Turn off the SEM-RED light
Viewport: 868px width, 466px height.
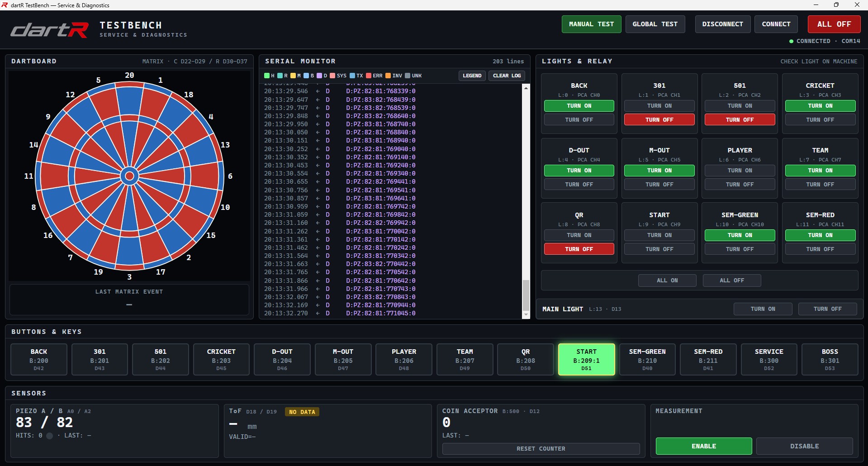[821, 249]
